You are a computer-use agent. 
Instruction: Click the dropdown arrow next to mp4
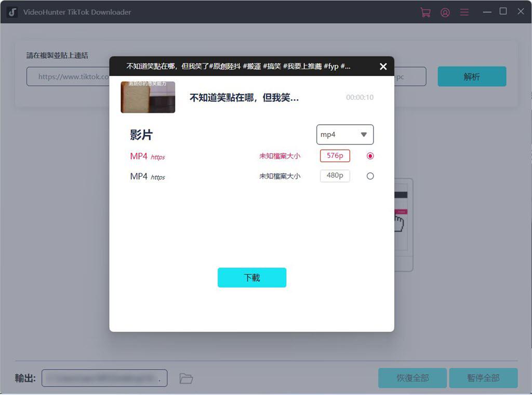pyautogui.click(x=364, y=135)
